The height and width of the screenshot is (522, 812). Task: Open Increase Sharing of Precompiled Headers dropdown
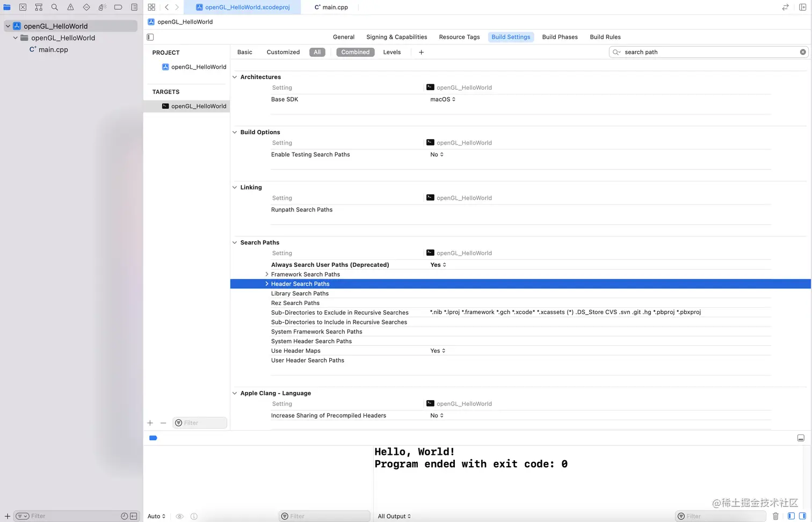[437, 416]
